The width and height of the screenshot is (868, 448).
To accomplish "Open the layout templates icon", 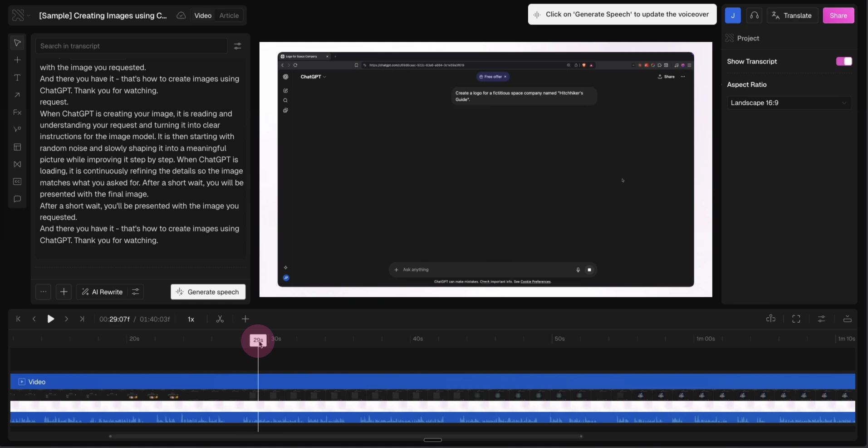I will coord(17,147).
